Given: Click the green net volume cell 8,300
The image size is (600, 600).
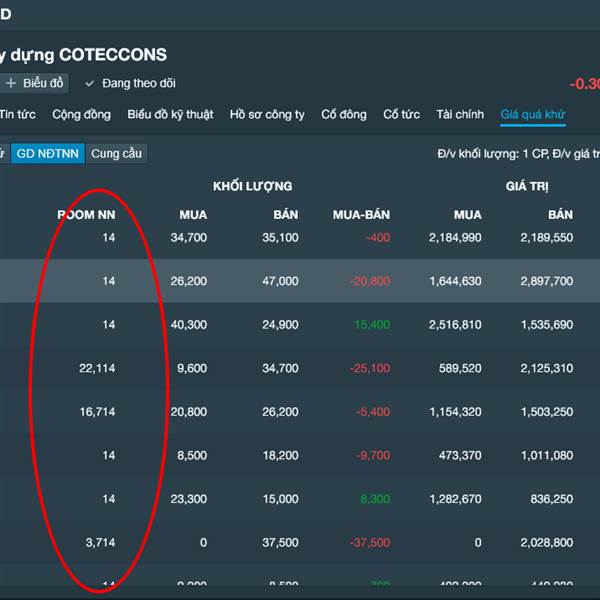Looking at the screenshot, I should [375, 499].
